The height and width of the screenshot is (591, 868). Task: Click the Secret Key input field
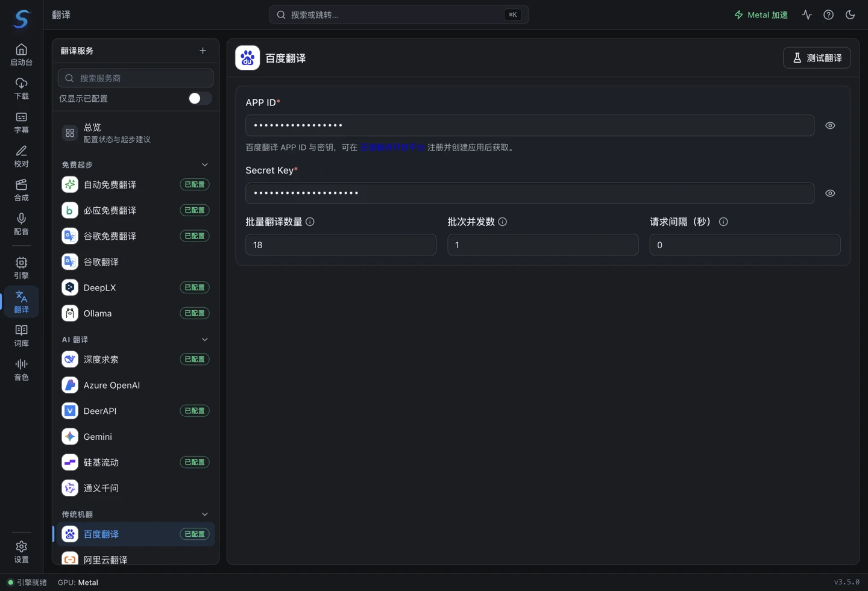click(530, 193)
